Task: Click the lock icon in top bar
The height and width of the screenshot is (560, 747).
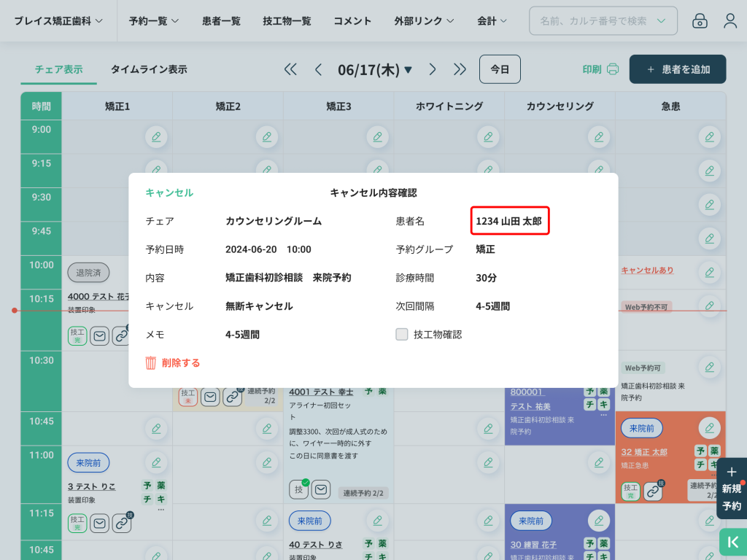Action: coord(700,21)
